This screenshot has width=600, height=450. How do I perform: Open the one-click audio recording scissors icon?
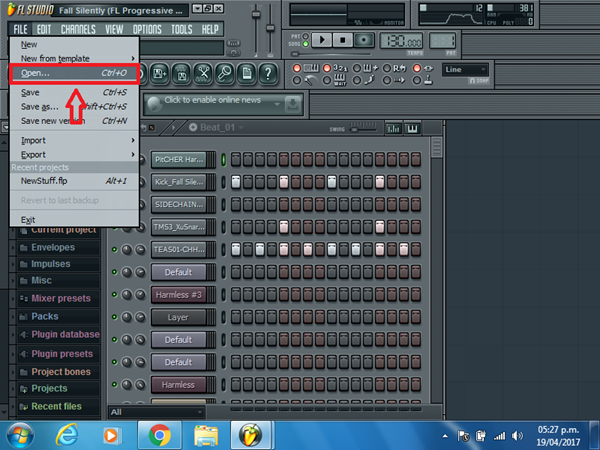click(203, 73)
